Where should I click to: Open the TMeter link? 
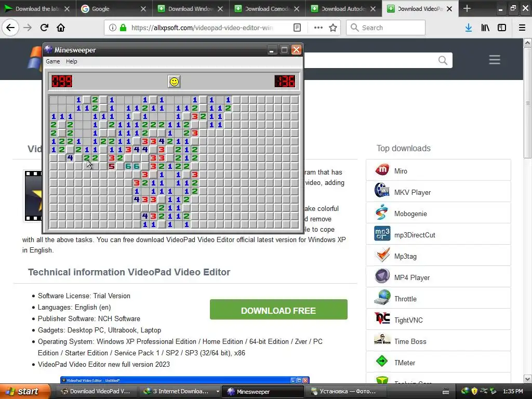[405, 363]
